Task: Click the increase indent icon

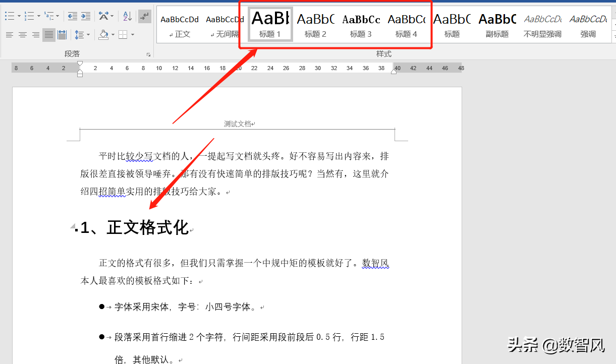Action: [86, 16]
